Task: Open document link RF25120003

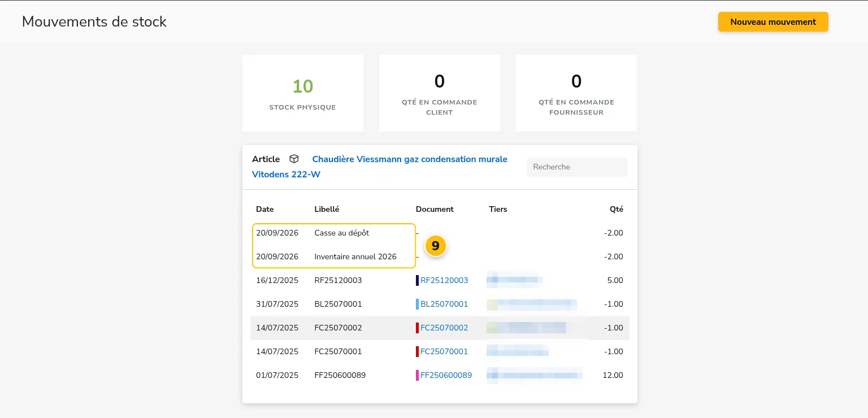Action: [x=444, y=280]
